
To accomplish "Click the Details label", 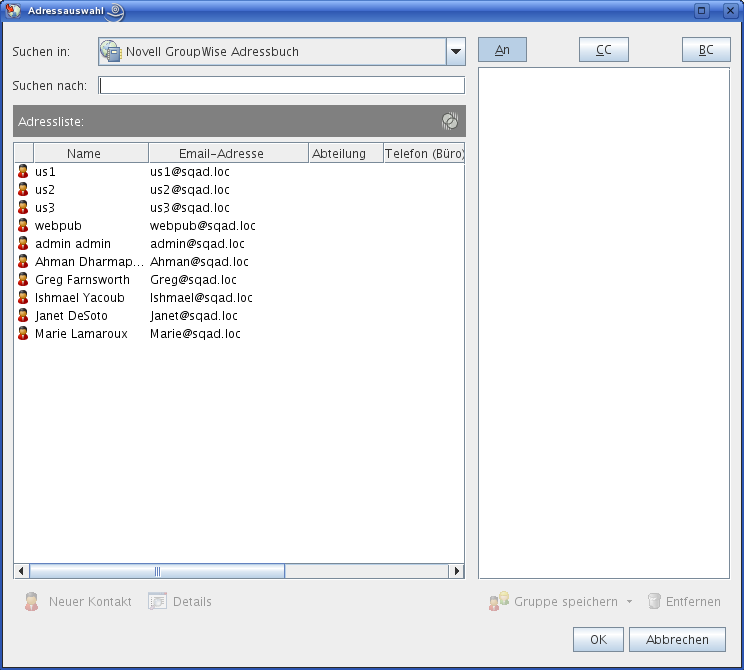I will pos(192,602).
